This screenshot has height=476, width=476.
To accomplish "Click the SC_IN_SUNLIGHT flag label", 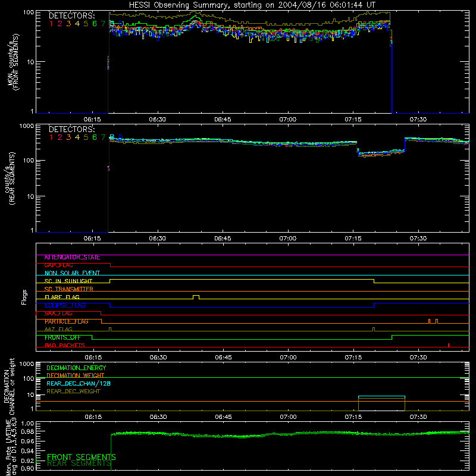I will pyautogui.click(x=68, y=281).
